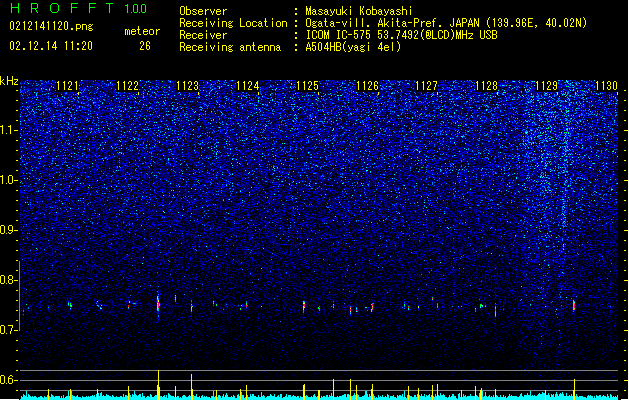Click the 'Receiver' field label
Viewport: 629px width, 400px height.
[x=203, y=35]
